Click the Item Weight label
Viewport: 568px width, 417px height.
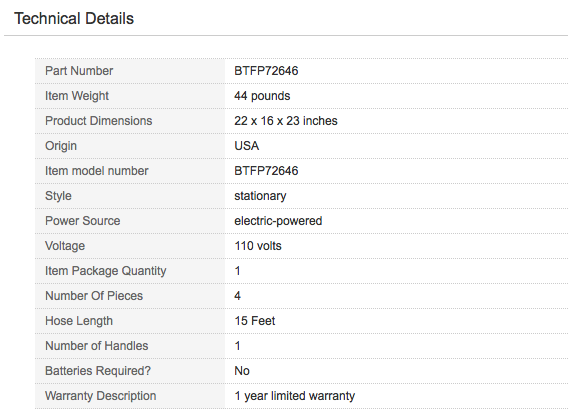(77, 96)
